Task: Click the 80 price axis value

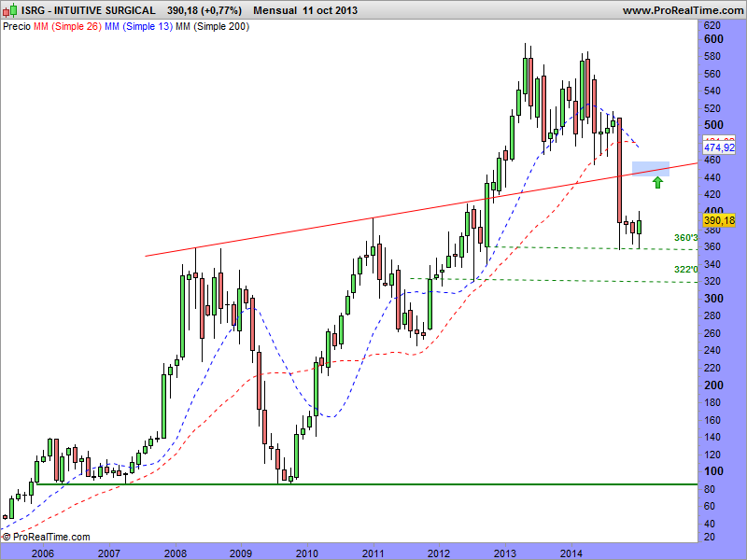Action: coord(711,489)
